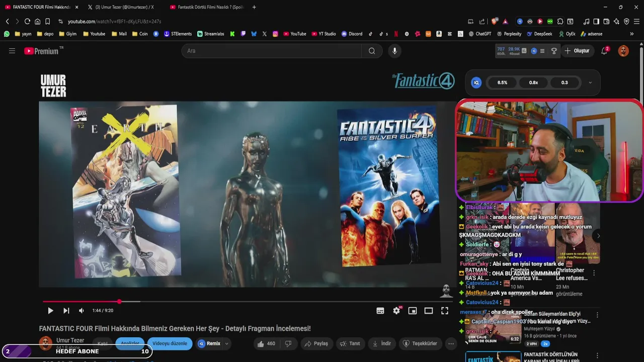This screenshot has height=362, width=644.
Task: Open the browser main hamburger menu
Action: tap(636, 22)
